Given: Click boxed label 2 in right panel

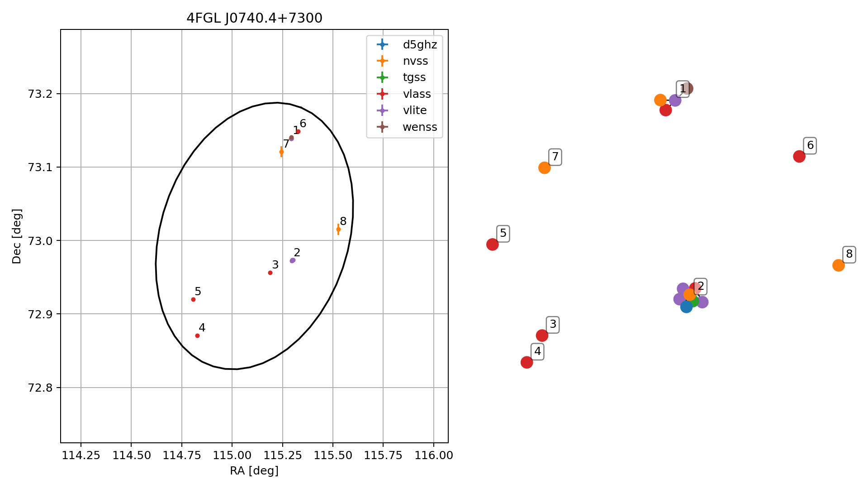Looking at the screenshot, I should click(701, 286).
